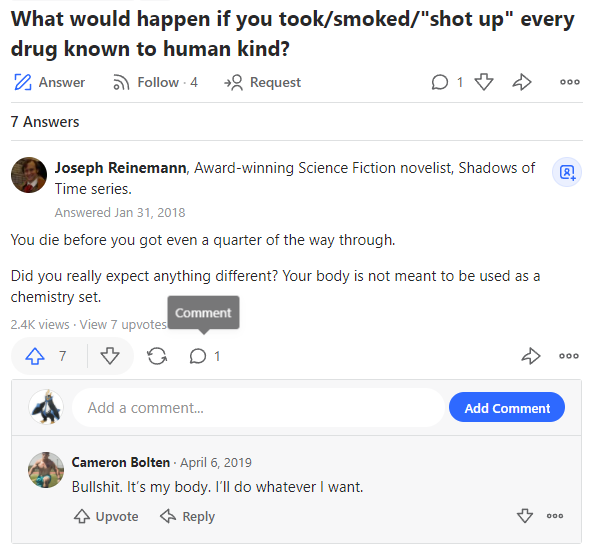Upvote Cameron Bolten's comment
591x548 pixels.
(x=106, y=516)
